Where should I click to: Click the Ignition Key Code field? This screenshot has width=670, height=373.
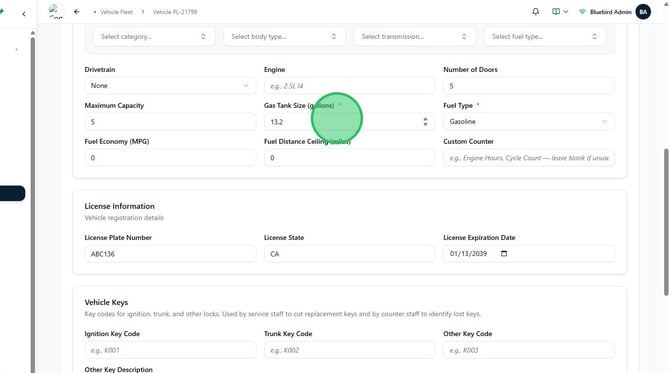tap(170, 350)
